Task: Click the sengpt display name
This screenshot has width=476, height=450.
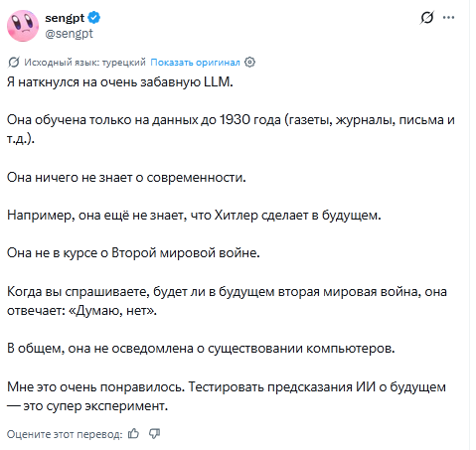Action: [x=65, y=18]
